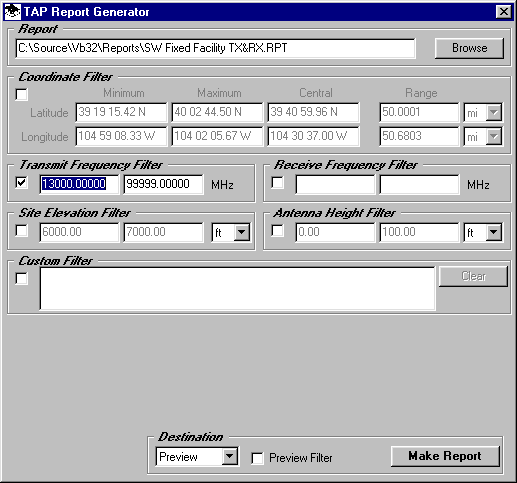
Task: Click the report file path field
Action: tap(215, 48)
